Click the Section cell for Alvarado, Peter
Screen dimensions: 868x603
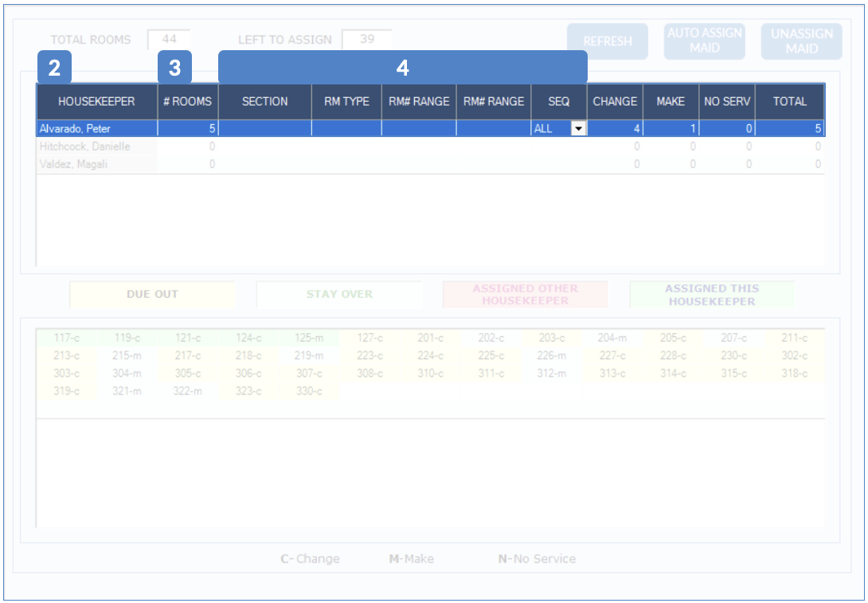coord(264,128)
